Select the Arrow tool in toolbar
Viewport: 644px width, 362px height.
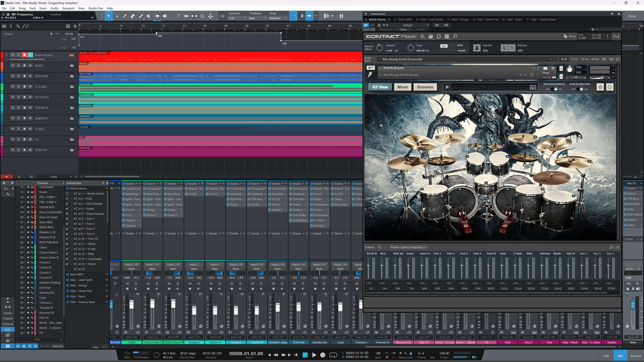[x=109, y=16]
